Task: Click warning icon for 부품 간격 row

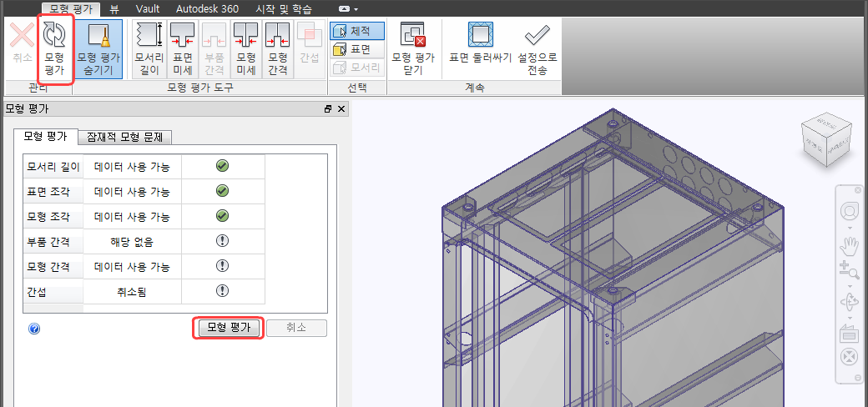Action: coord(223,240)
